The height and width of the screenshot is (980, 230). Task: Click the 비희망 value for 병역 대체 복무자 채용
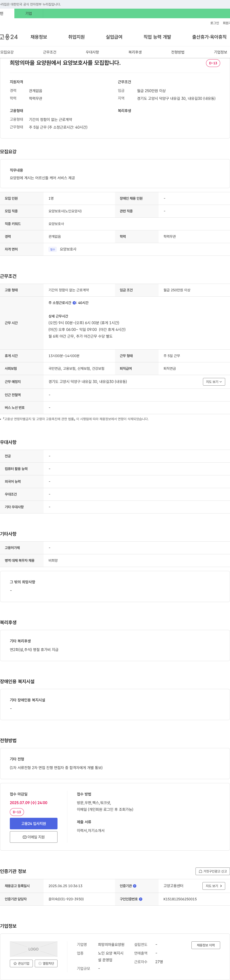point(53,561)
